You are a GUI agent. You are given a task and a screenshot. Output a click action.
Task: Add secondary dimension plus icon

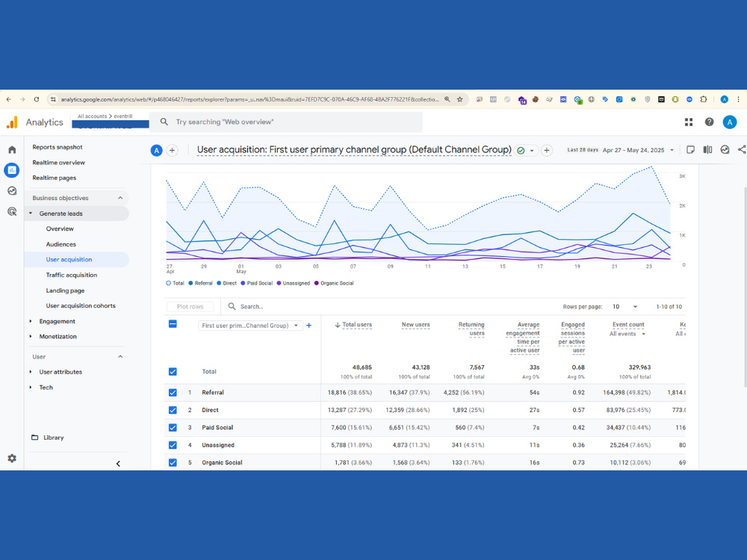pos(309,326)
